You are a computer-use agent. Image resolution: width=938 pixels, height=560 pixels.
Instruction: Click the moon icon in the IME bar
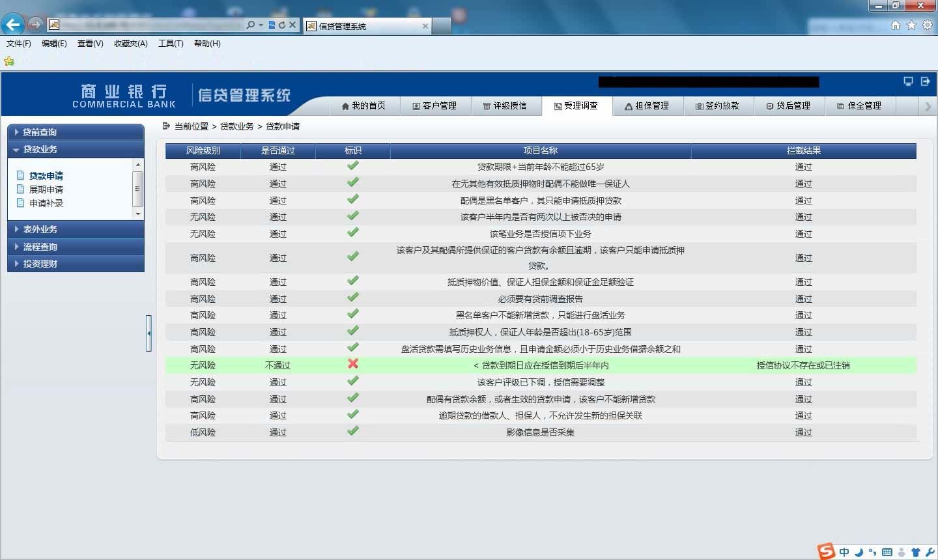pyautogui.click(x=859, y=552)
